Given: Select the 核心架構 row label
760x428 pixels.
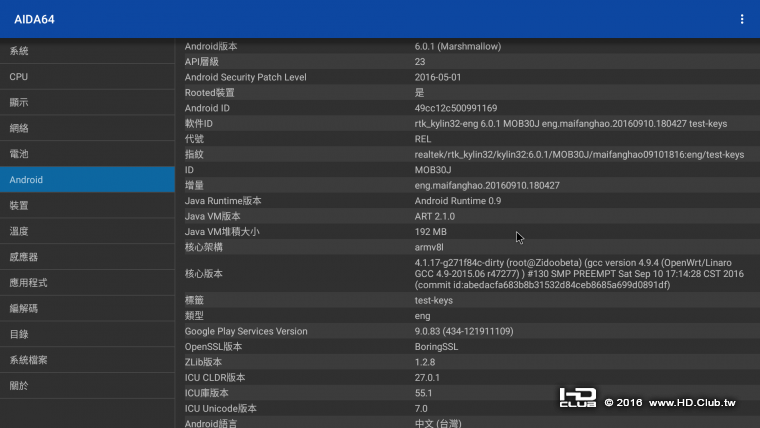Looking at the screenshot, I should point(204,247).
